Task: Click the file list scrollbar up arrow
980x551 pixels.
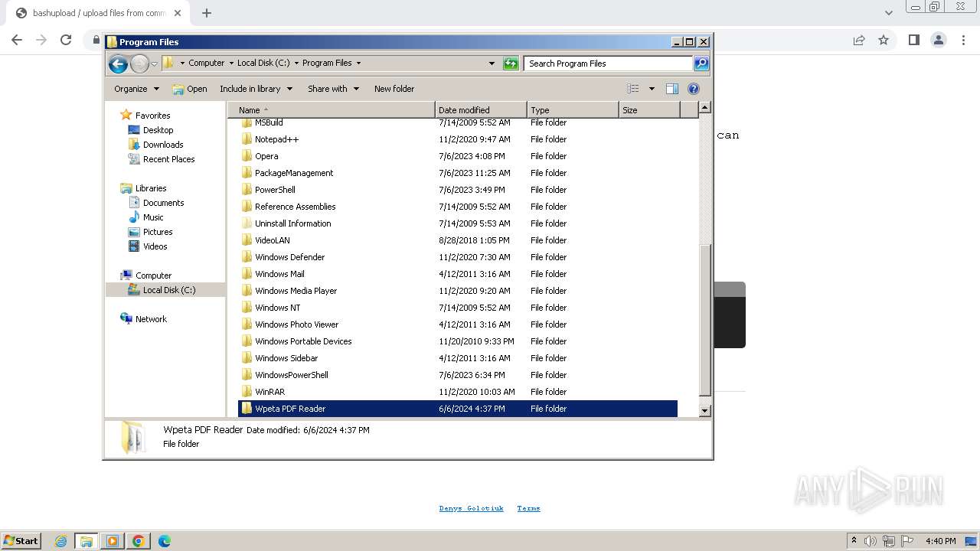Action: coord(705,108)
